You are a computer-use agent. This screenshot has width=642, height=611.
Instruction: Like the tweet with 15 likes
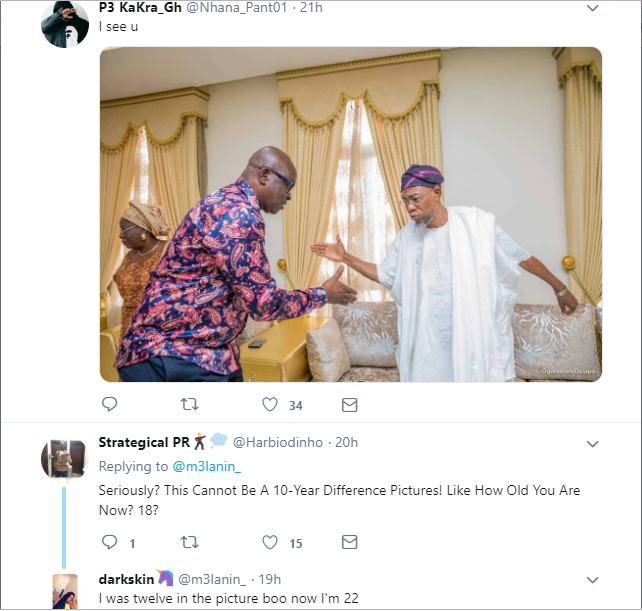click(x=270, y=542)
